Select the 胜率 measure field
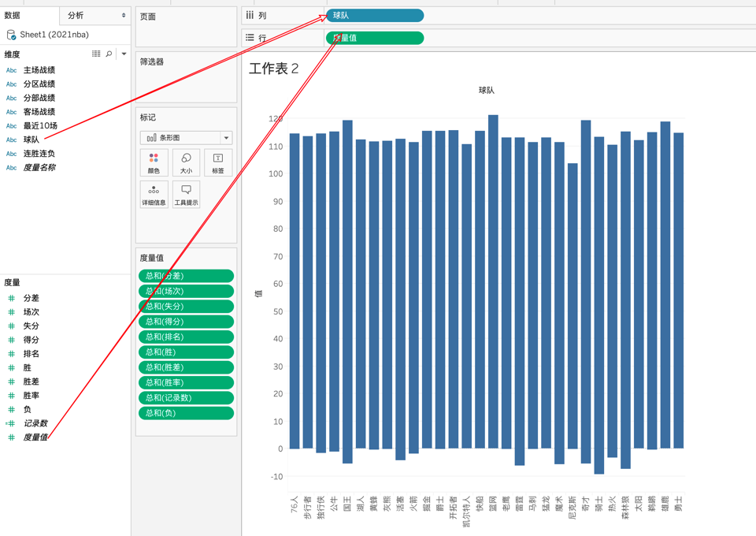Image resolution: width=756 pixels, height=536 pixels. 31,396
